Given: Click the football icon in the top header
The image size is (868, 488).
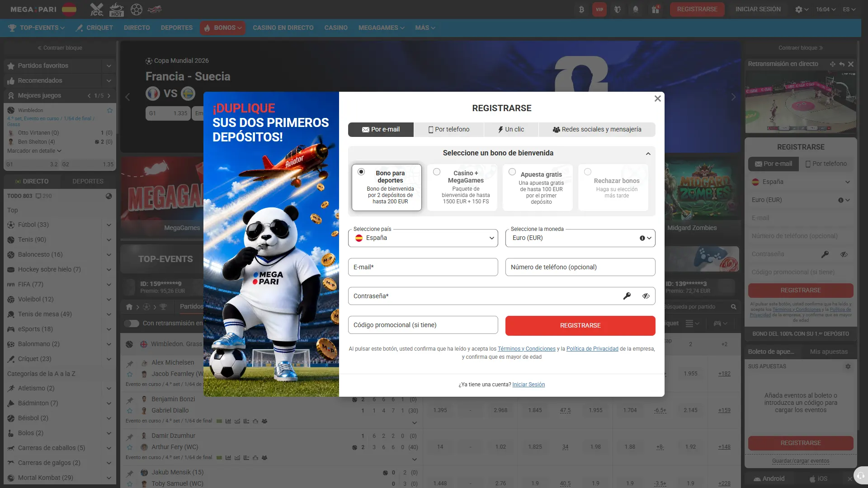Looking at the screenshot, I should click(136, 9).
